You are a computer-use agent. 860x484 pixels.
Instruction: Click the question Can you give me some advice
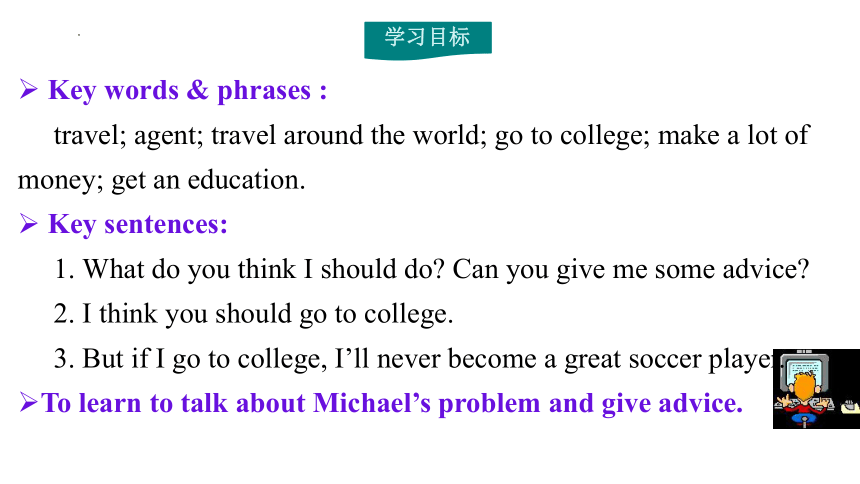pos(631,269)
